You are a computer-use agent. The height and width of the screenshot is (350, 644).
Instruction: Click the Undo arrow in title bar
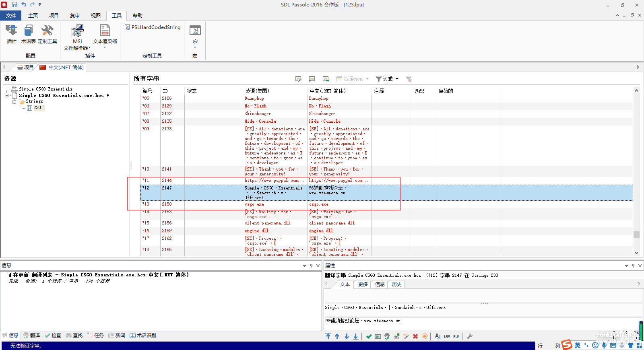tap(24, 4)
